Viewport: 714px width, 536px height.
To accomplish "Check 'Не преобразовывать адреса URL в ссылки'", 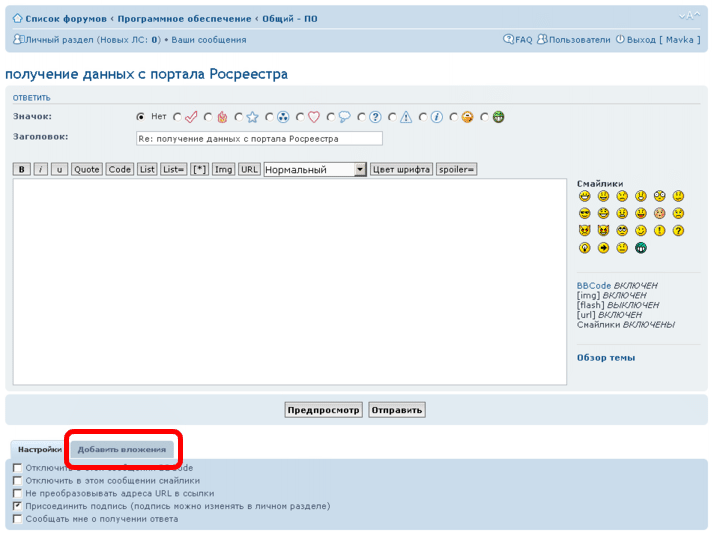I will (17, 493).
